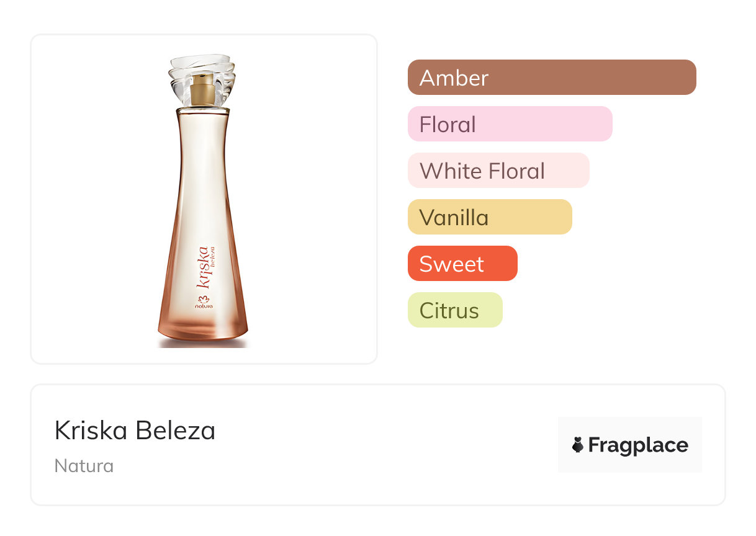
Task: Select the Amber accord bar
Action: pos(551,78)
